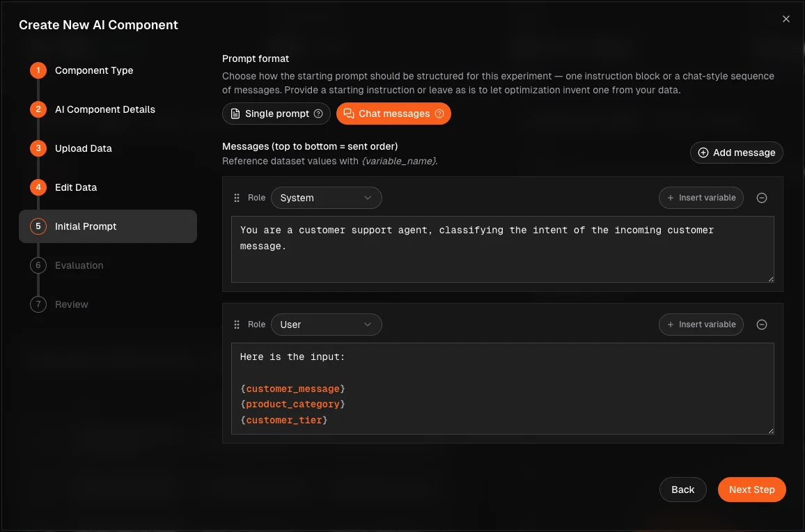Viewport: 805px width, 532px height.
Task: Select the Evaluation step
Action: (67, 265)
